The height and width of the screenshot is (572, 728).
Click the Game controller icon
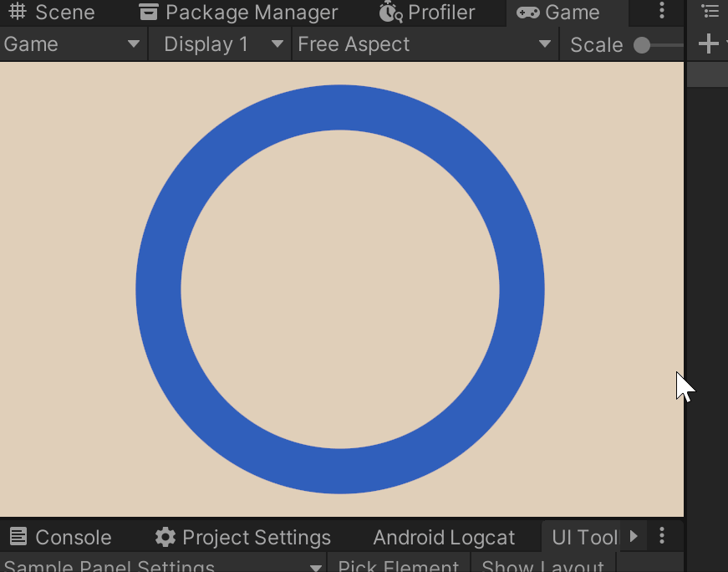[x=528, y=13]
